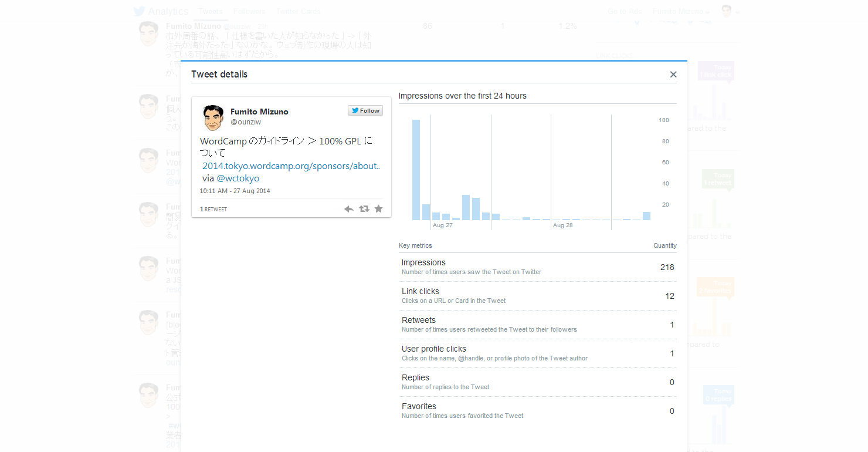Click the last bar in impressions chart
The height and width of the screenshot is (452, 868).
(x=647, y=216)
